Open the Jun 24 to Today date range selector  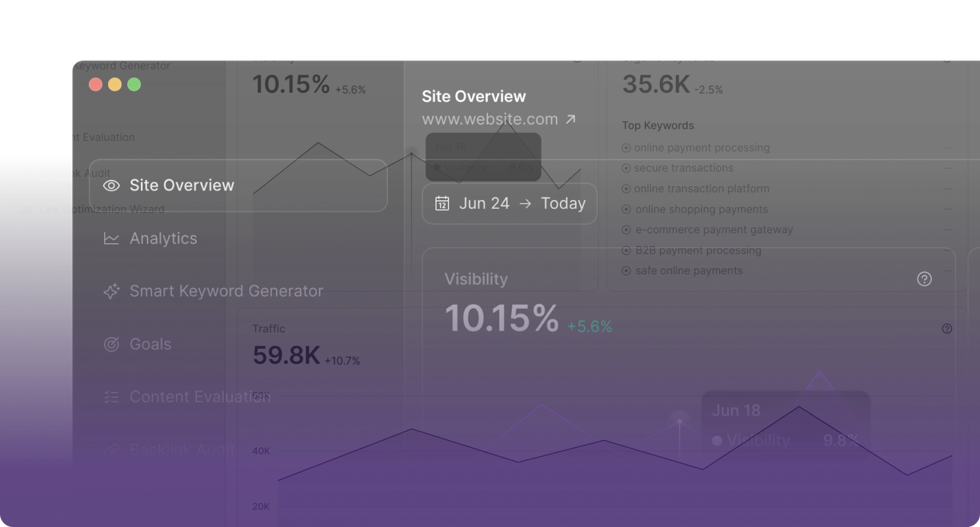(x=509, y=204)
